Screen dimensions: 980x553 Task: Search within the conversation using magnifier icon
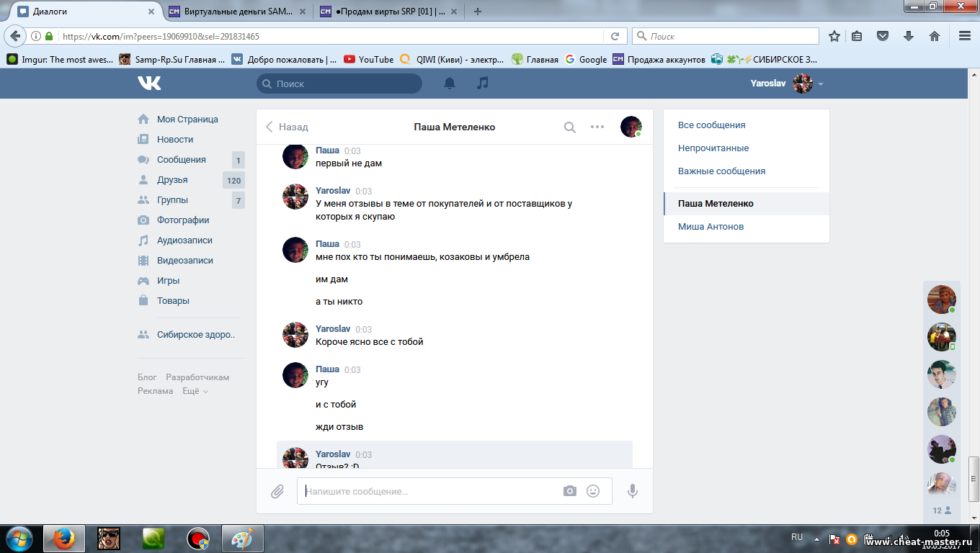(569, 127)
